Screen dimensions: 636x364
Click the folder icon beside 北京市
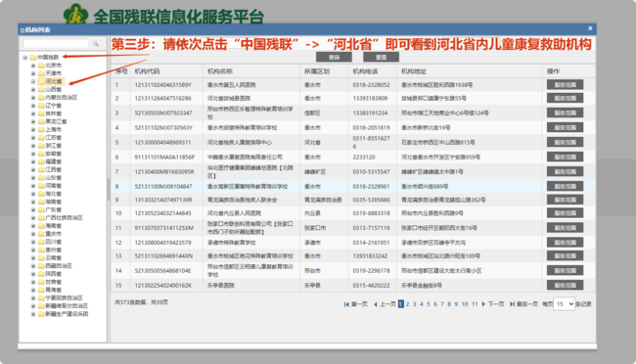point(41,66)
